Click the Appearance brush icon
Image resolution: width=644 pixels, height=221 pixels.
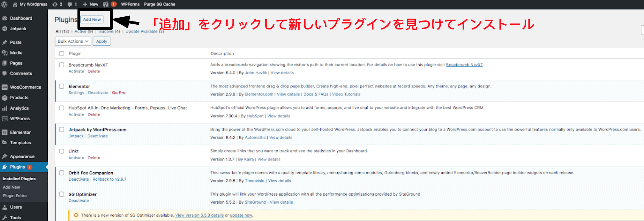point(4,157)
